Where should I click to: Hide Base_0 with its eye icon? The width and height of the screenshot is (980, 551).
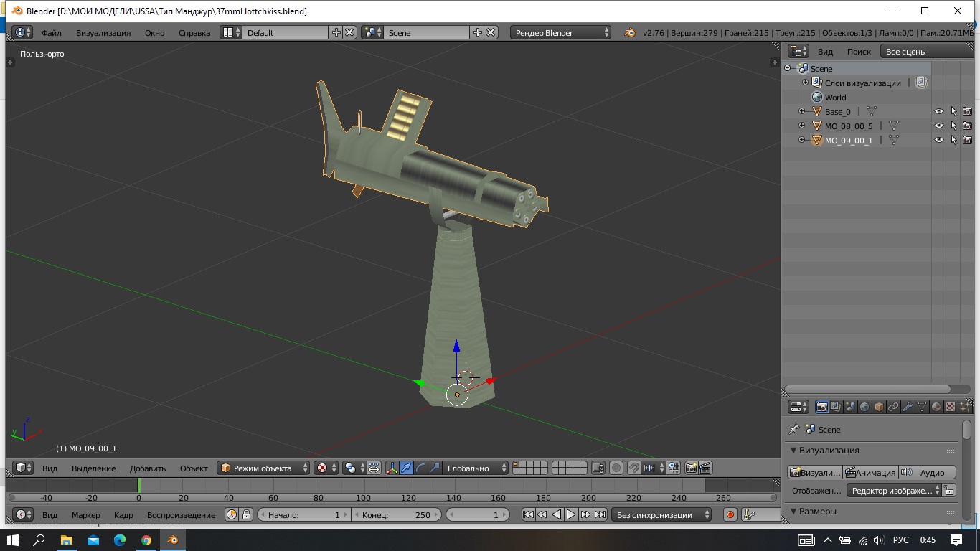[938, 111]
